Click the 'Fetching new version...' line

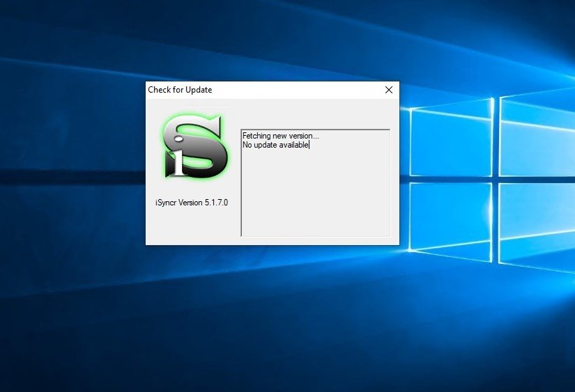tap(281, 136)
